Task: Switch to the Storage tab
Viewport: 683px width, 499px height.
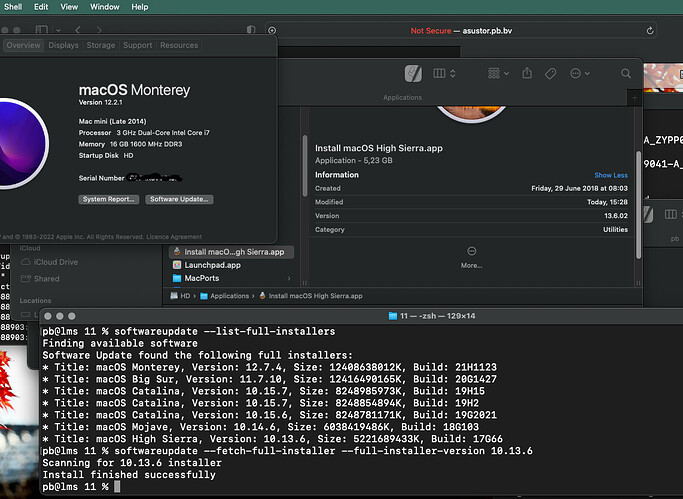Action: click(x=101, y=45)
